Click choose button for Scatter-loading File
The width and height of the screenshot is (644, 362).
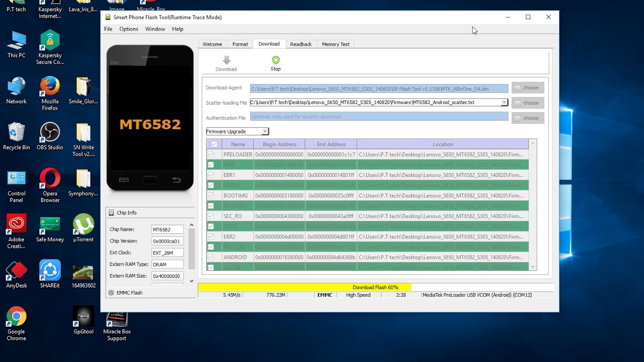point(528,103)
